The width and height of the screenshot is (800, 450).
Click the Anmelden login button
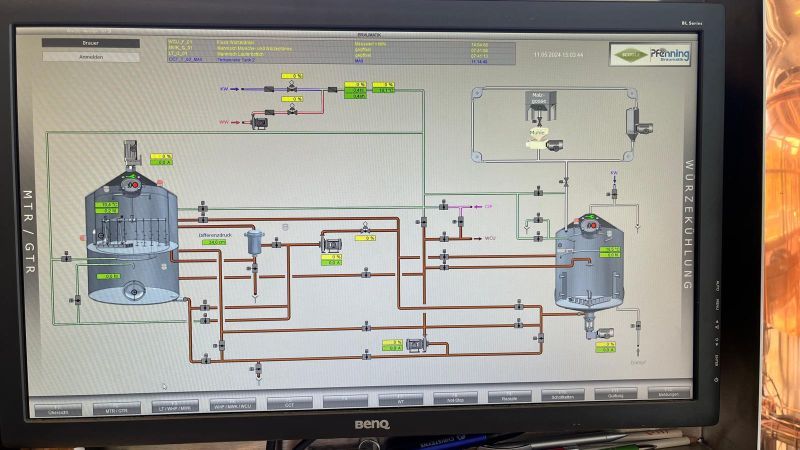point(91,57)
